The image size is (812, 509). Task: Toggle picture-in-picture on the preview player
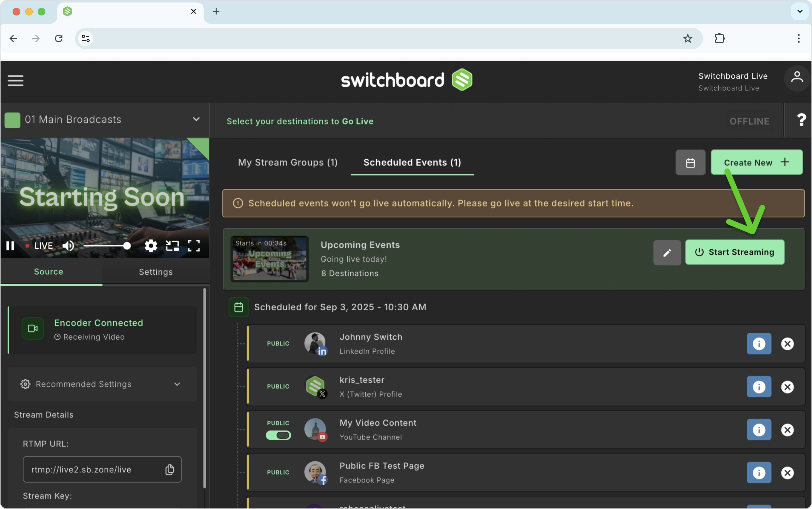click(172, 246)
